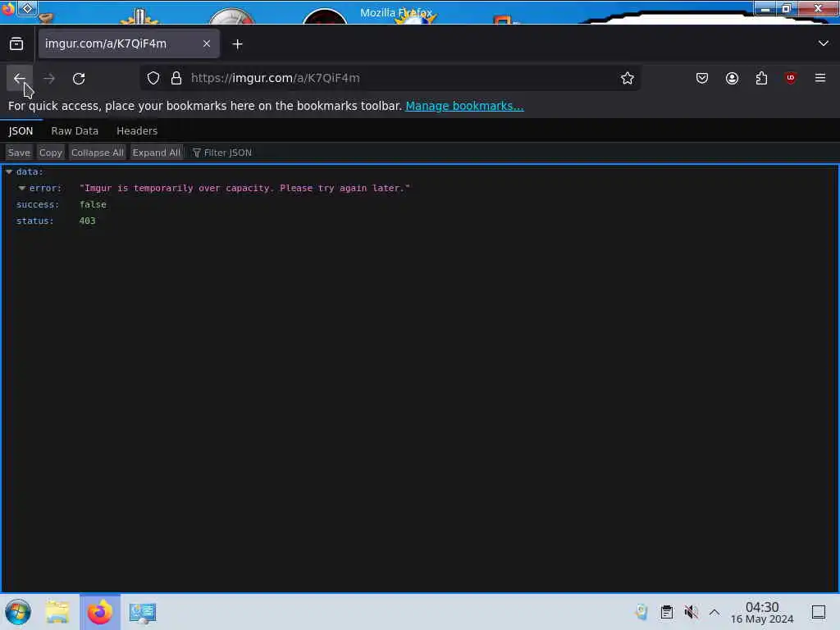
Task: Open the Windows Start button
Action: coord(18,612)
